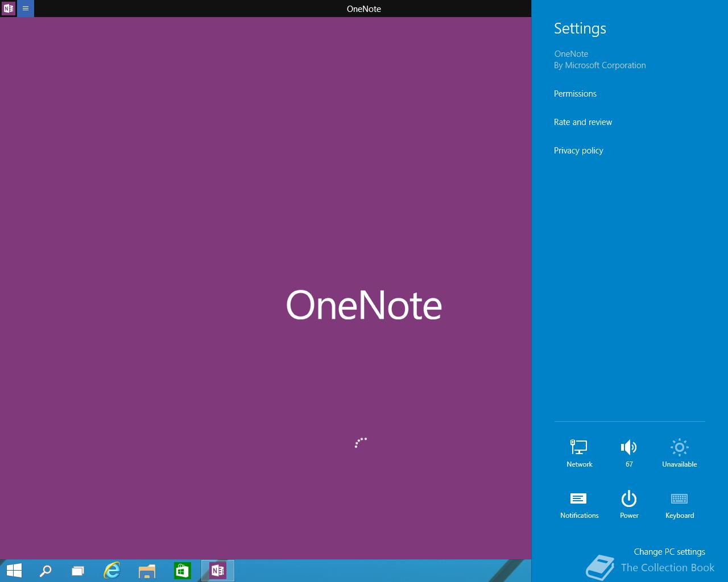Click the 'By Microsoft Corporation' text

pos(600,65)
